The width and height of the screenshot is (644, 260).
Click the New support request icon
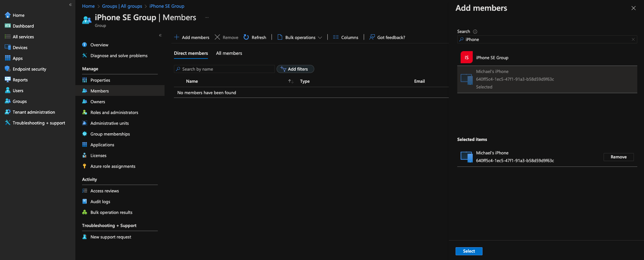84,237
